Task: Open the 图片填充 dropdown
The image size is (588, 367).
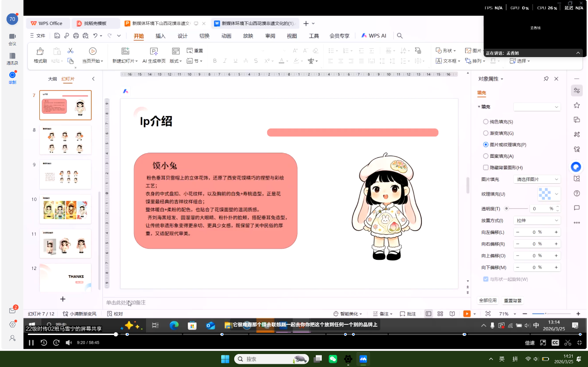Action: coord(537,179)
